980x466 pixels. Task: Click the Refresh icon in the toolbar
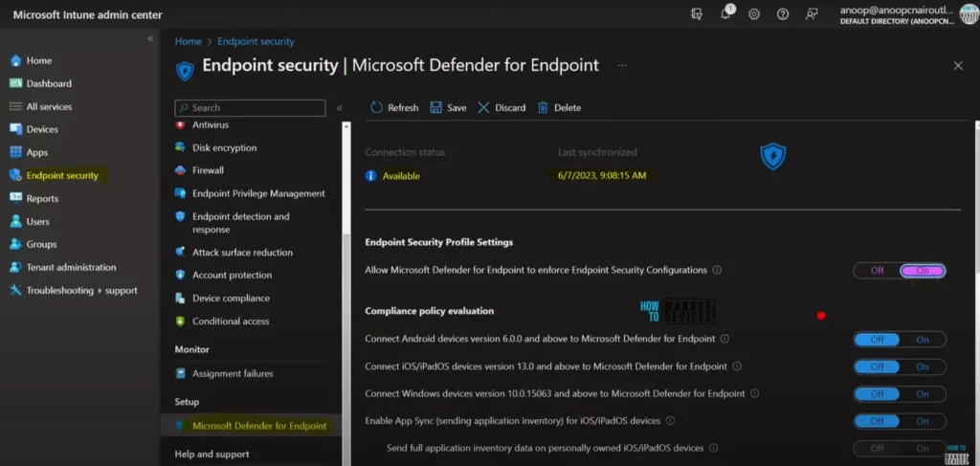point(376,107)
